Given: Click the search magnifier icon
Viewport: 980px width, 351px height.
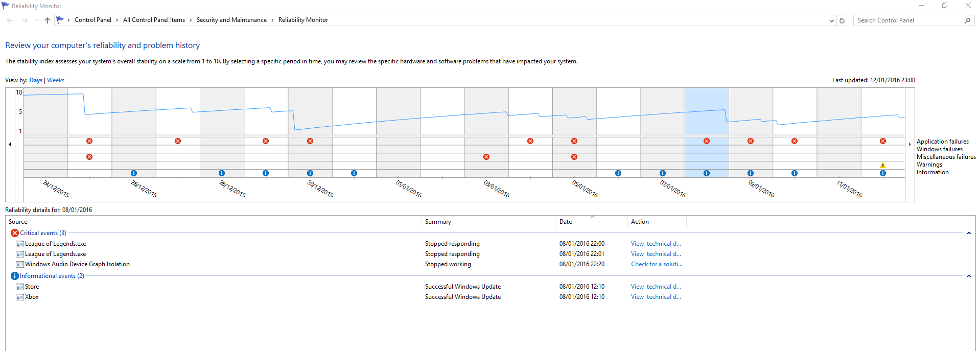Looking at the screenshot, I should click(x=967, y=20).
